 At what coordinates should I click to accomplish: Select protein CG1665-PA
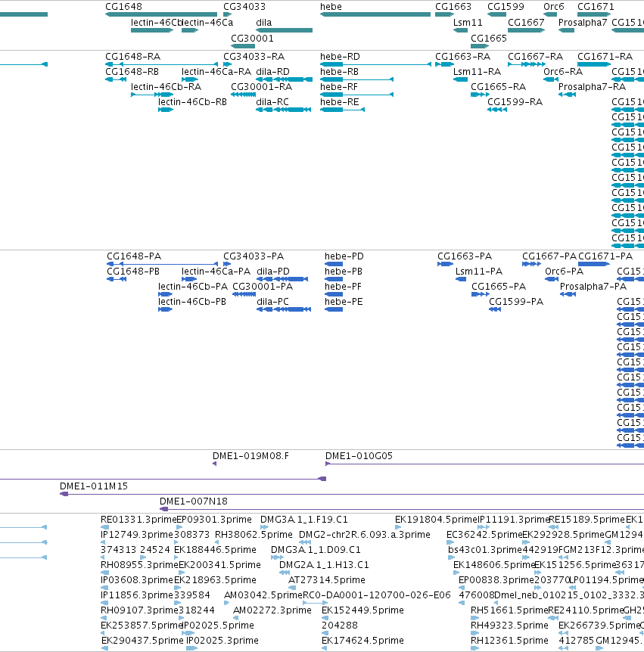pos(499,287)
